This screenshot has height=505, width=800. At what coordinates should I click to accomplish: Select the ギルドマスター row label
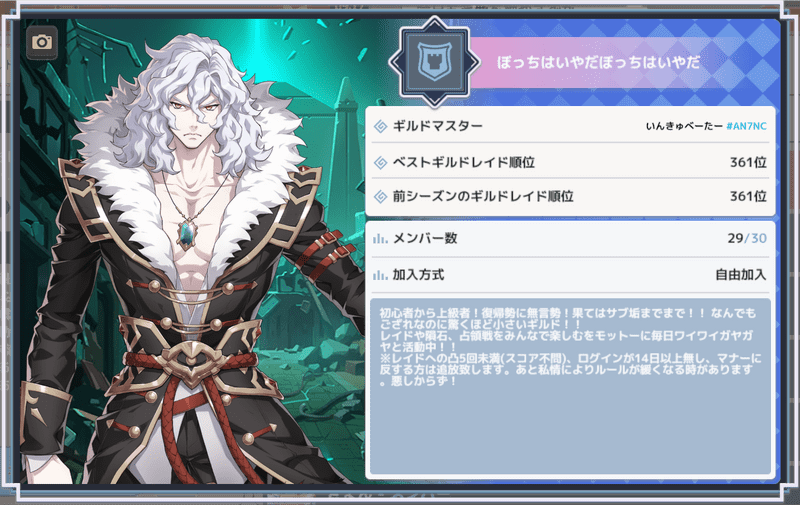(x=437, y=126)
